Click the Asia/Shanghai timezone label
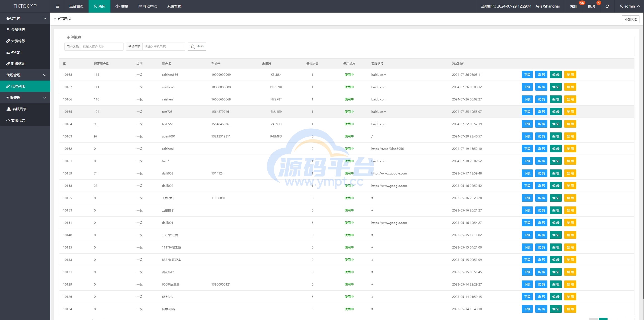 tap(547, 6)
